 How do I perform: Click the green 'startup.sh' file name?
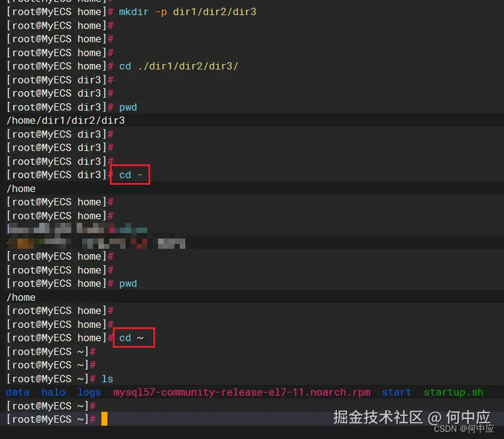453,393
